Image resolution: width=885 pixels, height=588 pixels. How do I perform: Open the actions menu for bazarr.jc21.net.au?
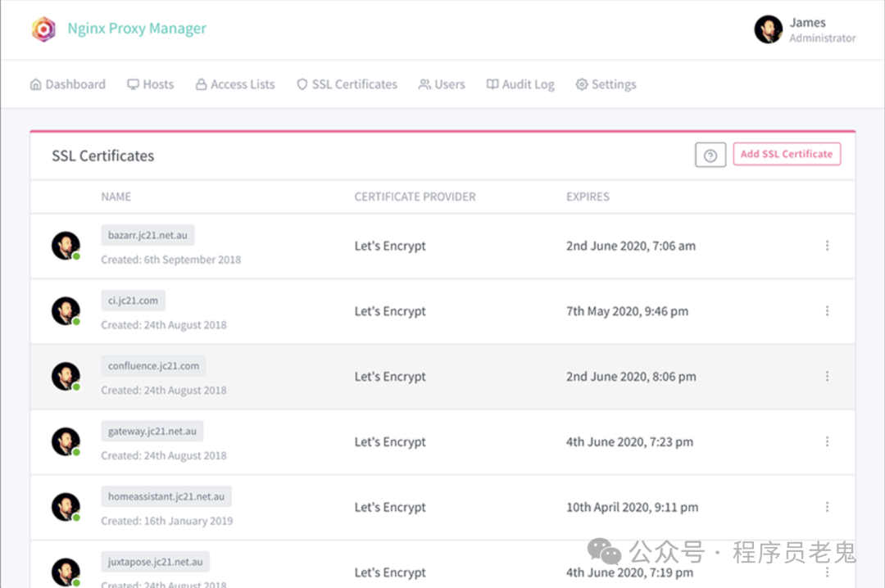point(827,246)
